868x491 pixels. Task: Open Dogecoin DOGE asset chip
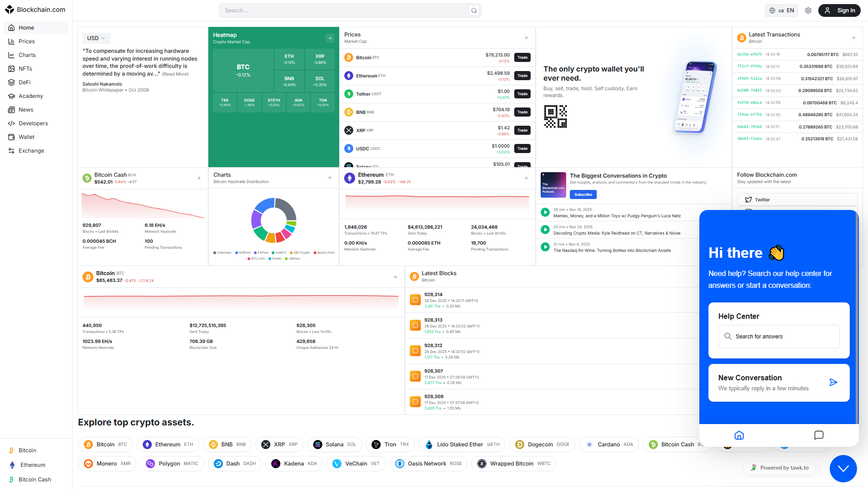(542, 445)
